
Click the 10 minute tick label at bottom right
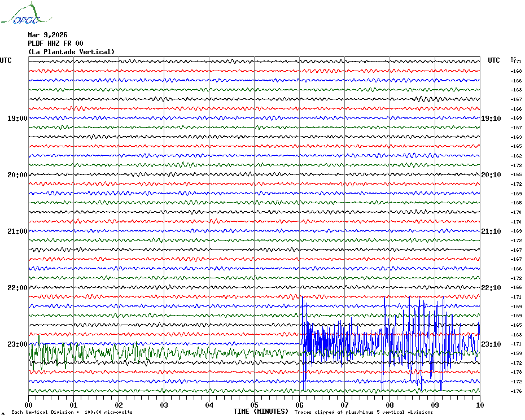(479, 405)
